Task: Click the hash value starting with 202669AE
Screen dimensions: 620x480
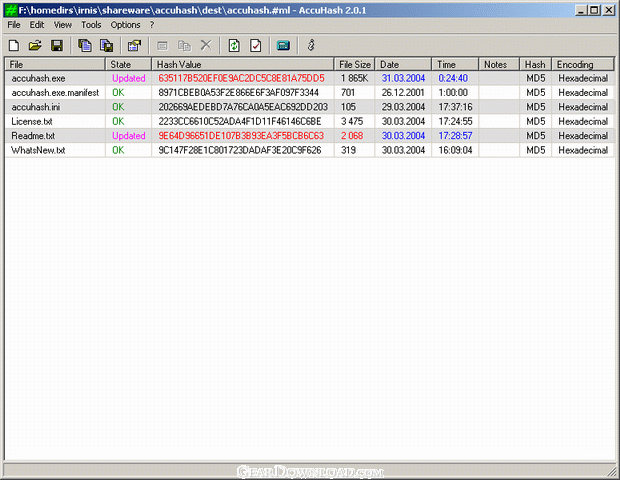Action: click(x=243, y=107)
